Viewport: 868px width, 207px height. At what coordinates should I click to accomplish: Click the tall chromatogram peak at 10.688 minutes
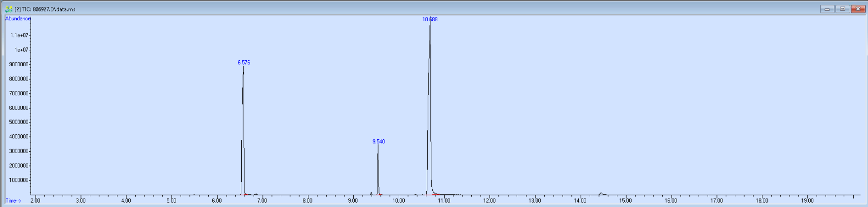pyautogui.click(x=430, y=109)
